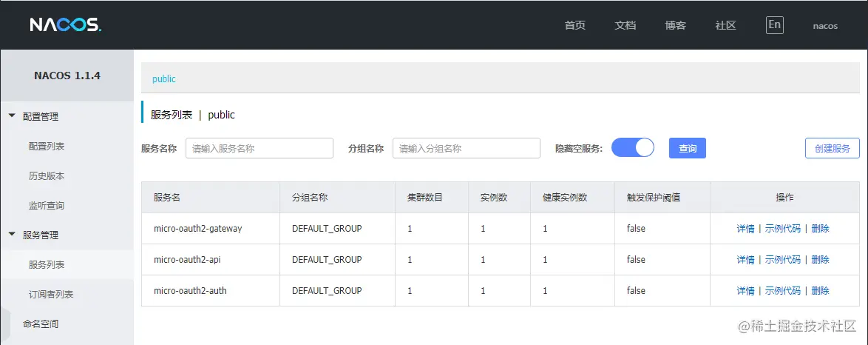868x345 pixels.
Task: Click the NACOS logo
Action: (65, 25)
